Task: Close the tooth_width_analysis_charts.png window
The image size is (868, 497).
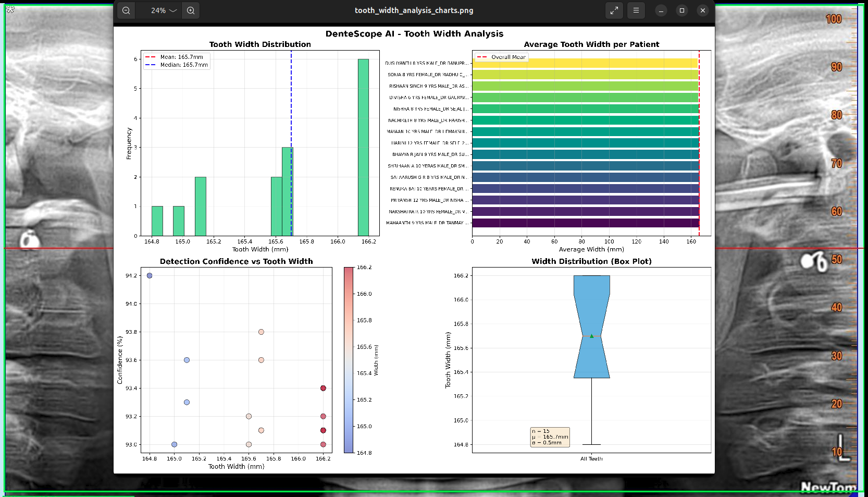Action: click(x=703, y=10)
